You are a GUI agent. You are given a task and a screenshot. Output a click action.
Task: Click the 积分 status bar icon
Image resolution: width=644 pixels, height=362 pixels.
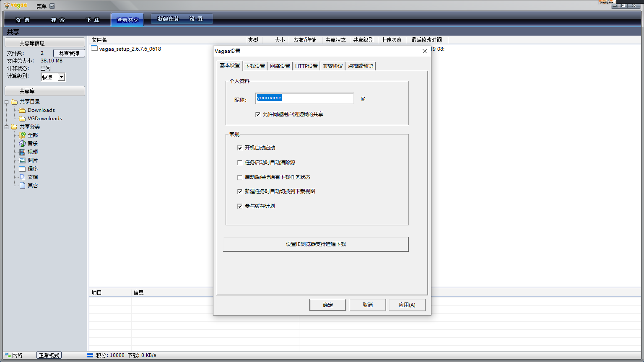pos(90,355)
